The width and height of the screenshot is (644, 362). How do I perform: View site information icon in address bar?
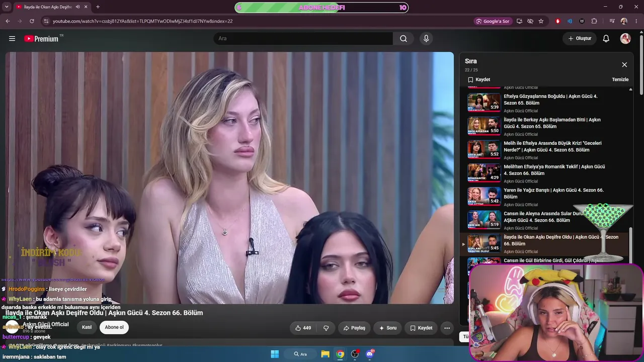point(46,21)
